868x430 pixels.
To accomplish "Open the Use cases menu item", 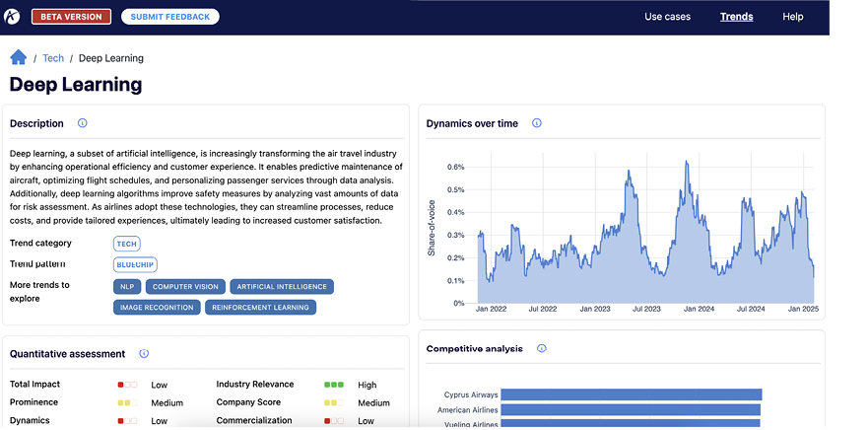I will [667, 17].
